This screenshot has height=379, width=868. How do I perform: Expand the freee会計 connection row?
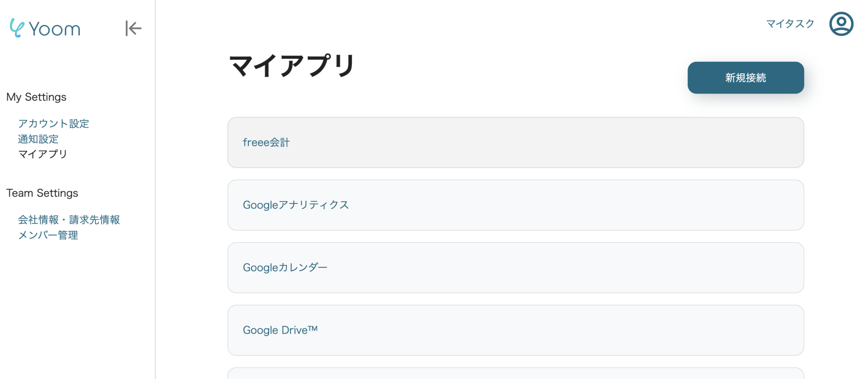[515, 142]
